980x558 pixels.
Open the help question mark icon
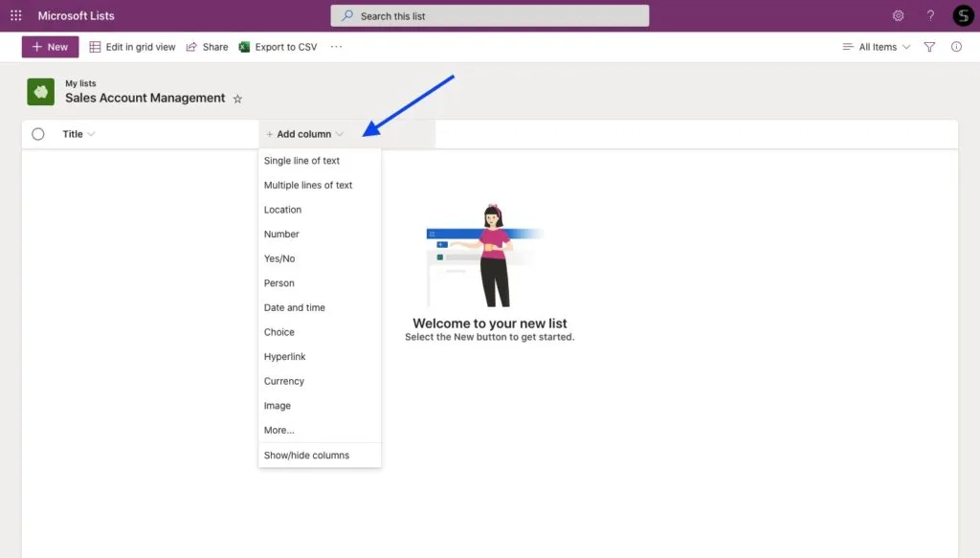(930, 15)
